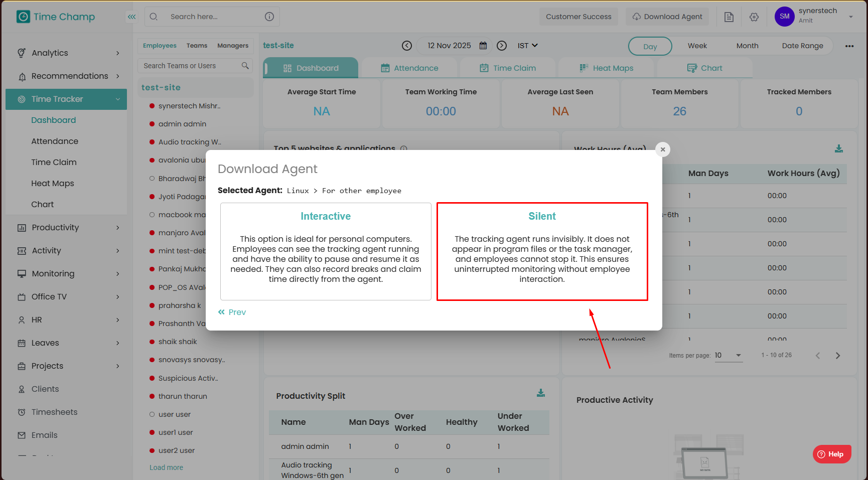868x480 pixels.
Task: Go to next date arrow
Action: [502, 46]
